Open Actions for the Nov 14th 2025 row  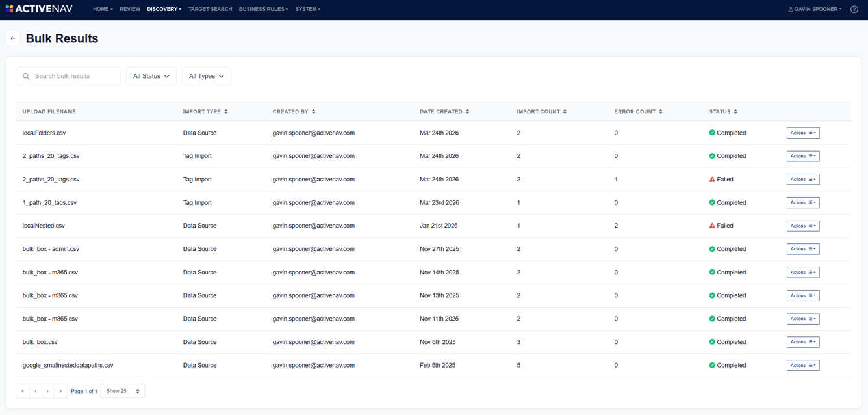click(x=803, y=273)
